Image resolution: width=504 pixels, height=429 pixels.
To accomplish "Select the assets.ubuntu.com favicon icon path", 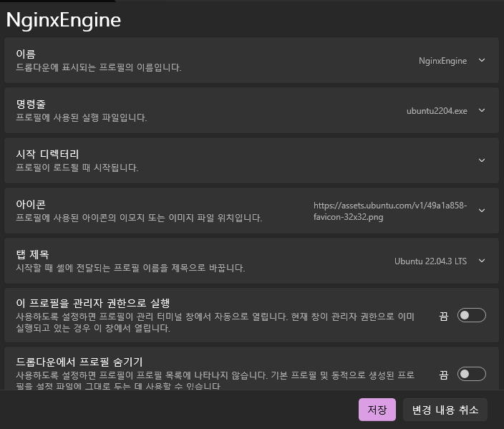I will pos(390,211).
